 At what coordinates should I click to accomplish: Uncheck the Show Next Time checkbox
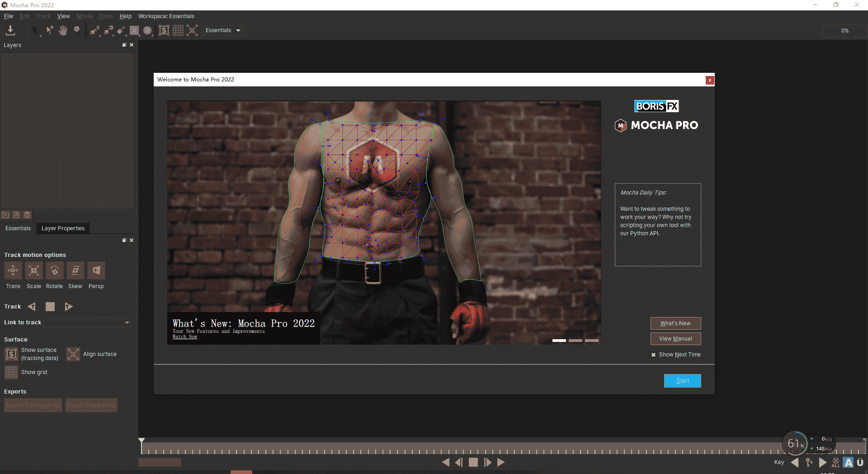(653, 355)
